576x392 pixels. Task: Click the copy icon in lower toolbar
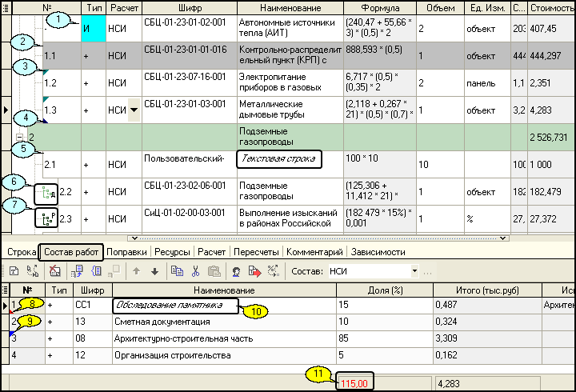click(x=177, y=272)
